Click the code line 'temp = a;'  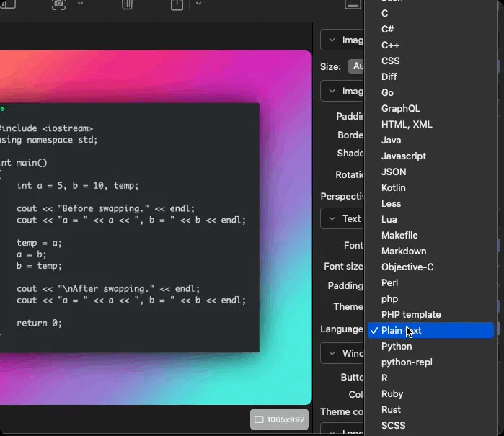[39, 243]
